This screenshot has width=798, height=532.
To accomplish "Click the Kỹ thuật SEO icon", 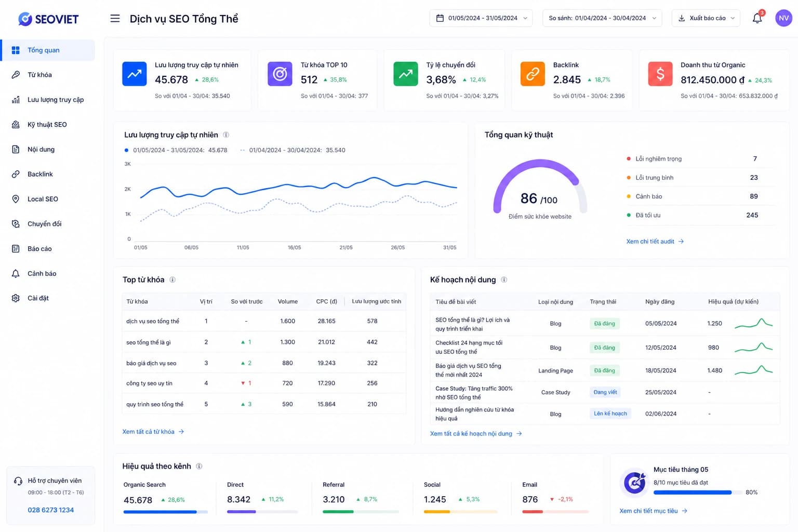I will click(16, 125).
